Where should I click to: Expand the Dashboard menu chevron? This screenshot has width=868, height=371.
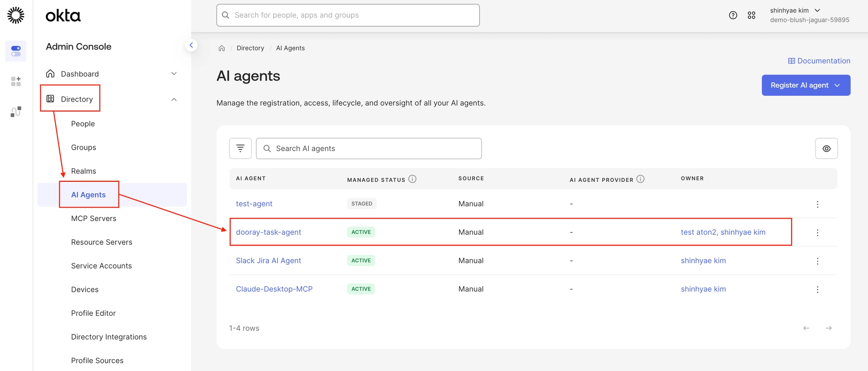click(x=174, y=74)
